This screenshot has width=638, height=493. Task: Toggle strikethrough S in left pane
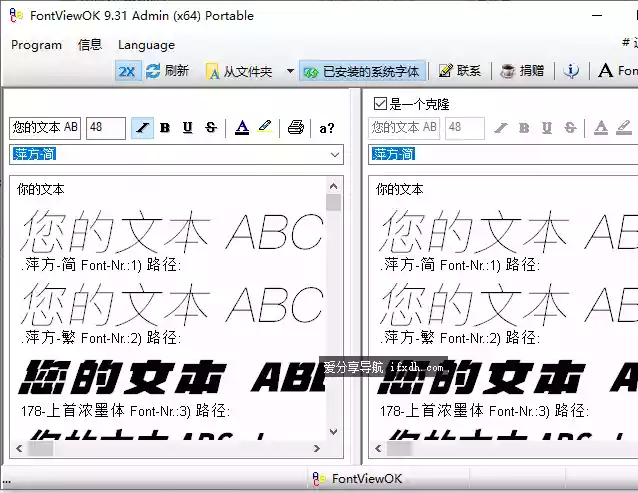point(211,128)
